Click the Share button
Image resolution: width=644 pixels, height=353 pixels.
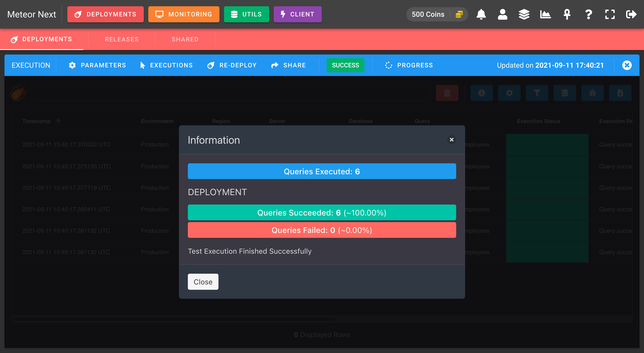(288, 65)
